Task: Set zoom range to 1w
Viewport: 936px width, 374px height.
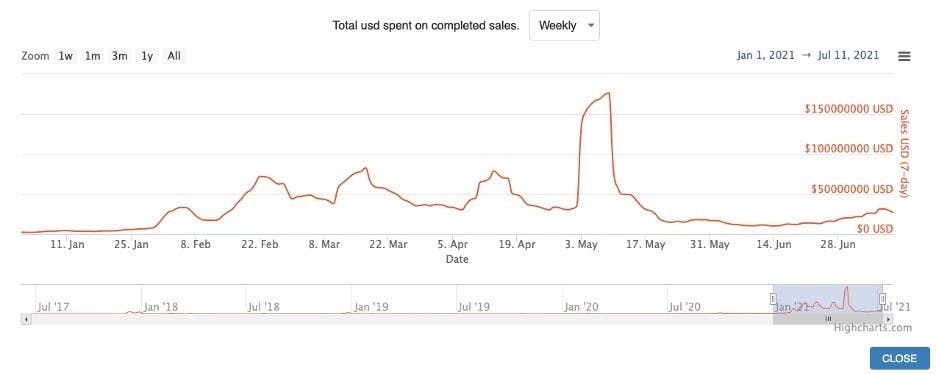Action: tap(65, 56)
